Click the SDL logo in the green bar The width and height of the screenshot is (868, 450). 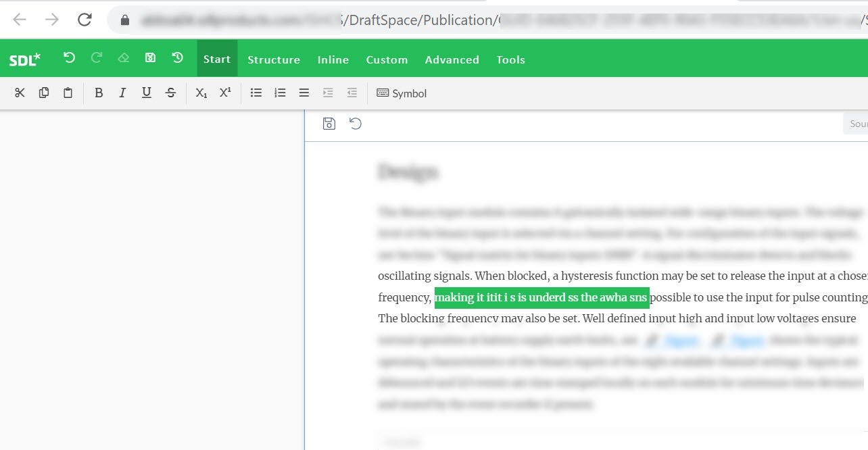25,59
